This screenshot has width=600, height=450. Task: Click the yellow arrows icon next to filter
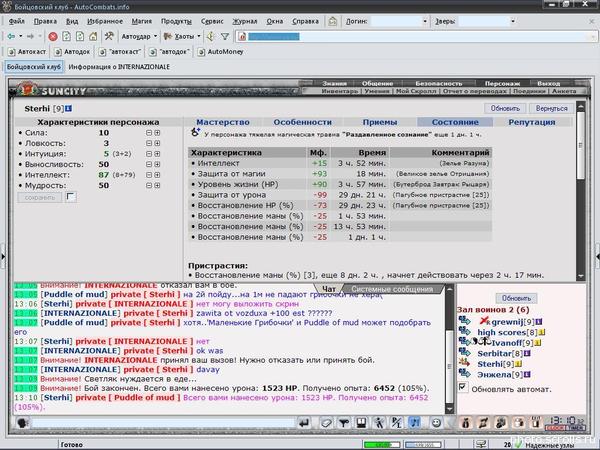[210, 36]
